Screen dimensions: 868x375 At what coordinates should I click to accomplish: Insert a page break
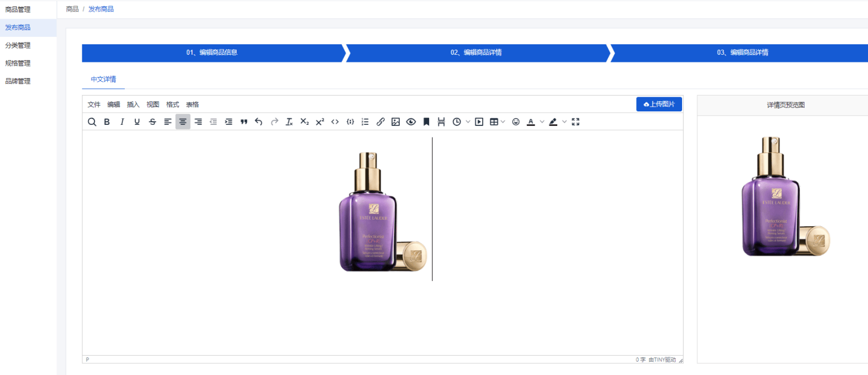point(441,122)
